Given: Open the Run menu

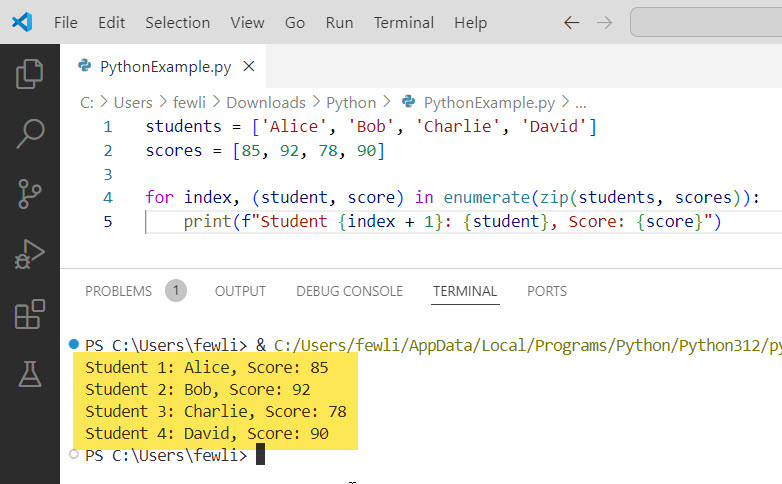Looking at the screenshot, I should click(339, 22).
